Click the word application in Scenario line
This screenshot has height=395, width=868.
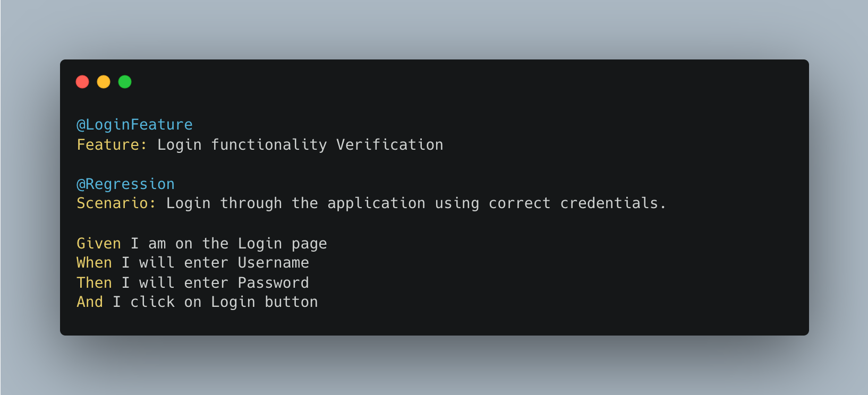pyautogui.click(x=376, y=203)
